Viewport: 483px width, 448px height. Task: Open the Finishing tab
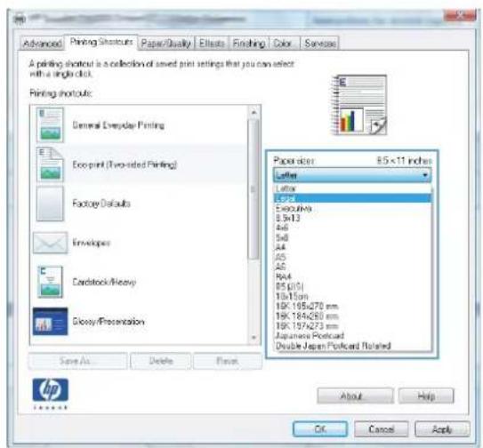pos(249,44)
